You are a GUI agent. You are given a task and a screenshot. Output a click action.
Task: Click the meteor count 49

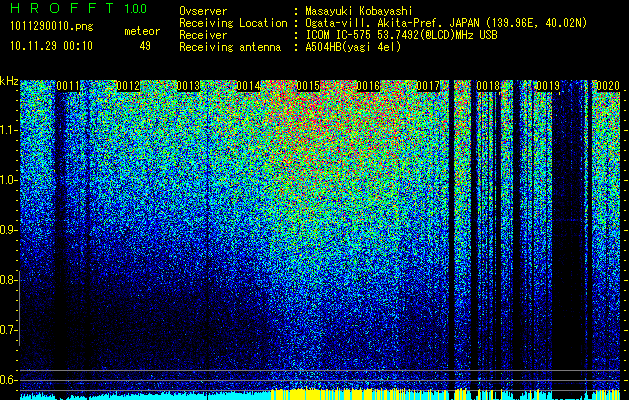[145, 46]
